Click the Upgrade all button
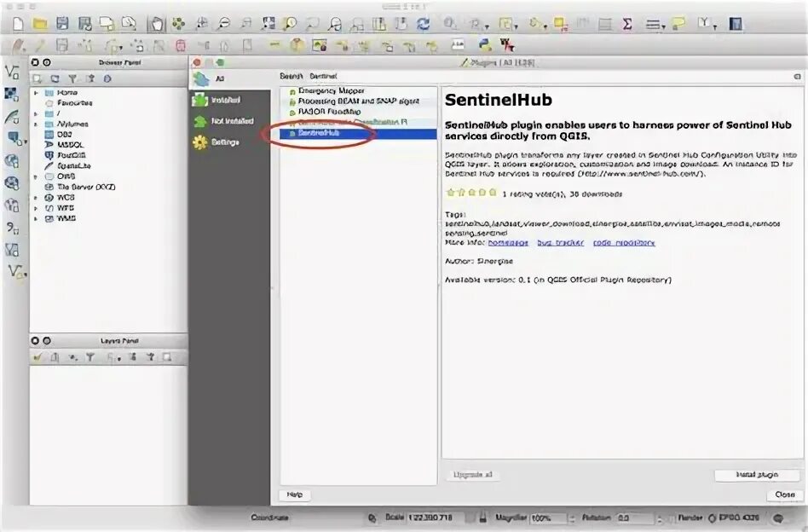The width and height of the screenshot is (808, 532). click(x=472, y=475)
